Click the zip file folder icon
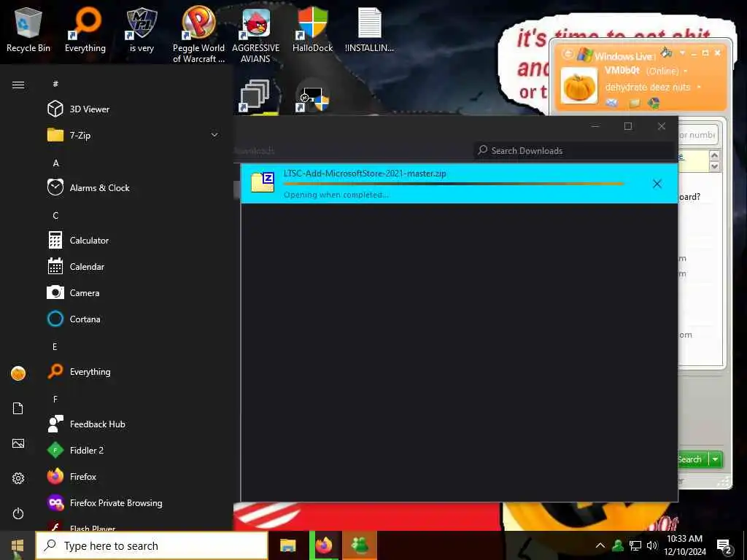 [x=263, y=182]
